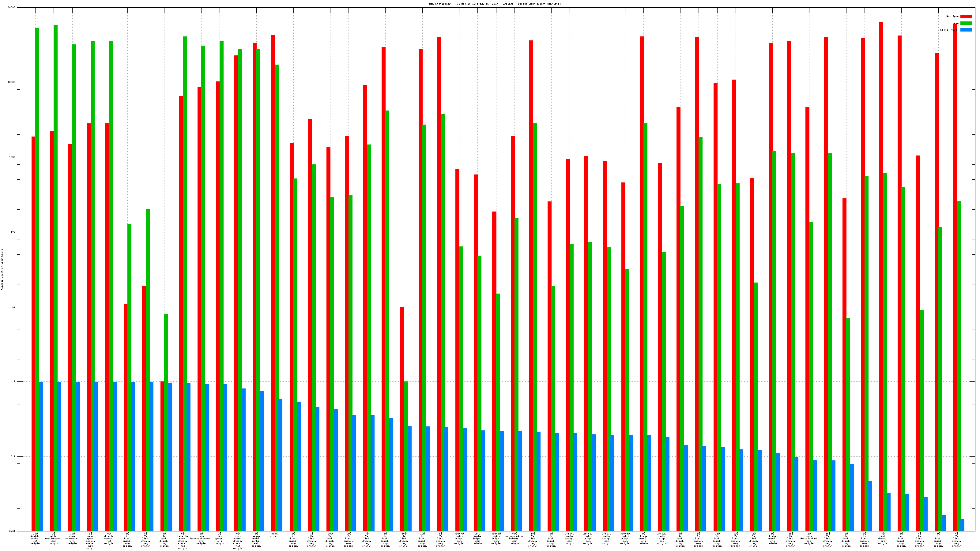
Task: Click the blue bar above zen.spamhaus.org
Action: pyautogui.click(x=78, y=456)
